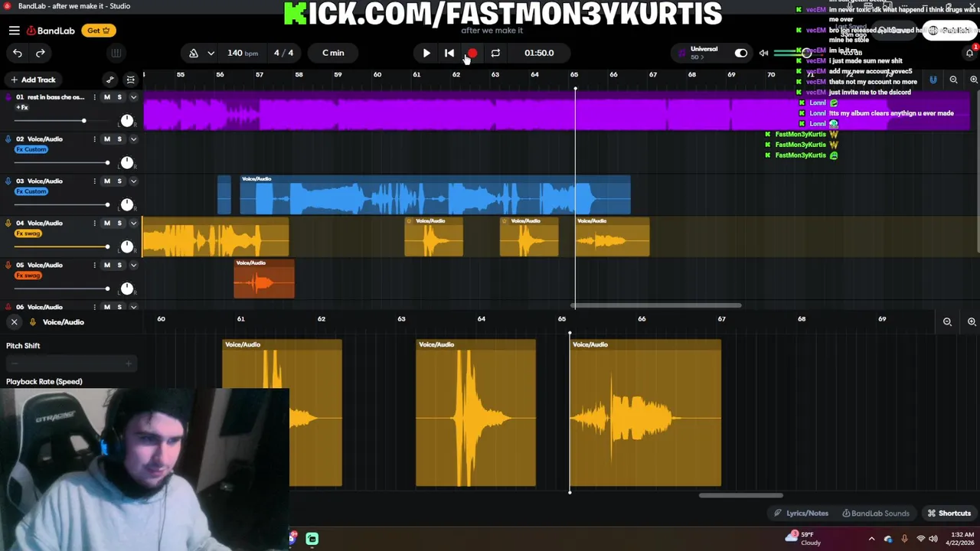Mute track 05 Voice/Audio

click(x=106, y=266)
